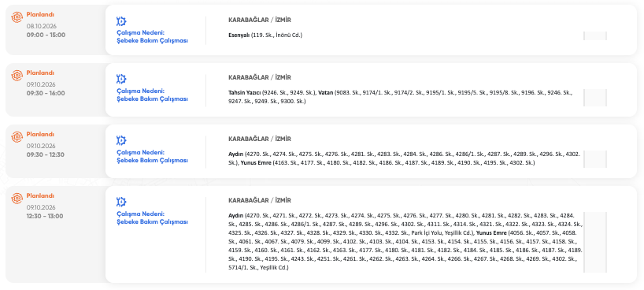Click the blue wrench-gear icon in the Tahsin Yazıcı card

(x=121, y=79)
